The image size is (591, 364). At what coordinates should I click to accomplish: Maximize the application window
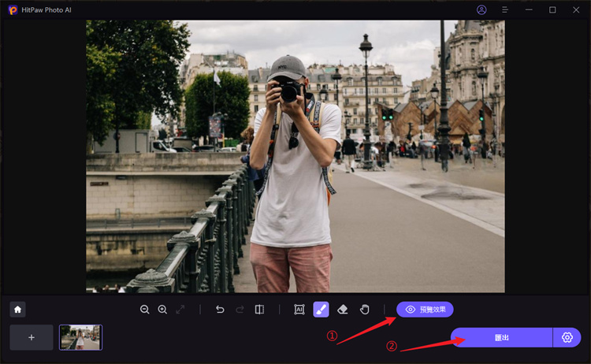[552, 9]
